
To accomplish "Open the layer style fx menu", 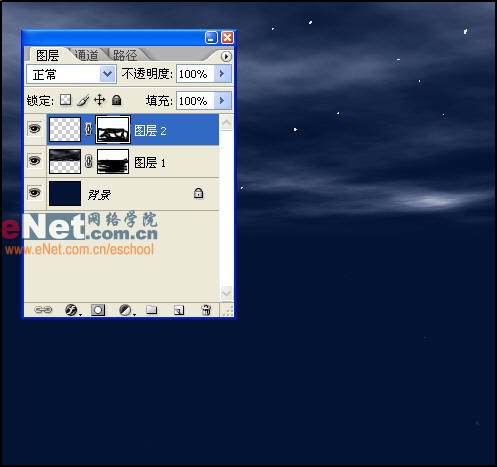I will click(x=72, y=310).
